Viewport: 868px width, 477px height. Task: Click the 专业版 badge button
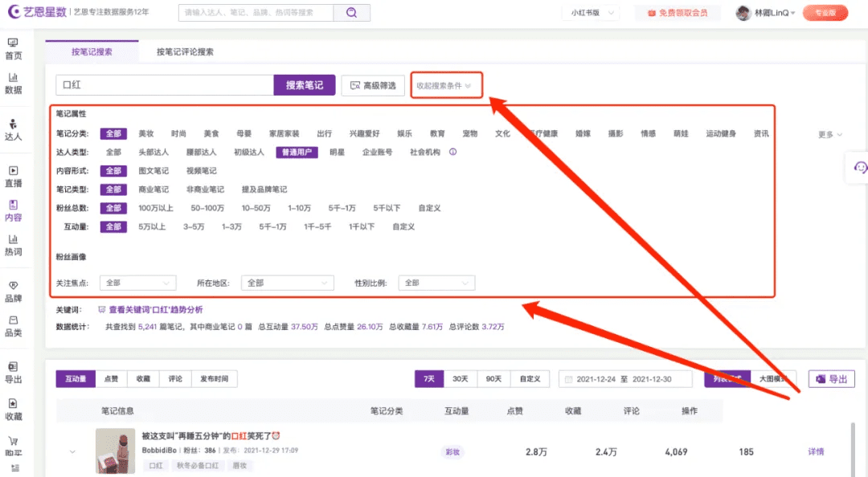[x=825, y=13]
